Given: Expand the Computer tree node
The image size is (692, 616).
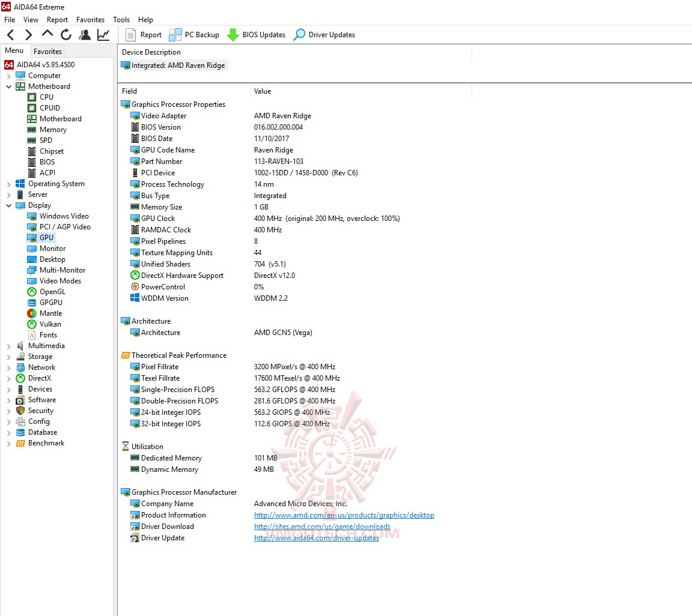Looking at the screenshot, I should pyautogui.click(x=8, y=76).
